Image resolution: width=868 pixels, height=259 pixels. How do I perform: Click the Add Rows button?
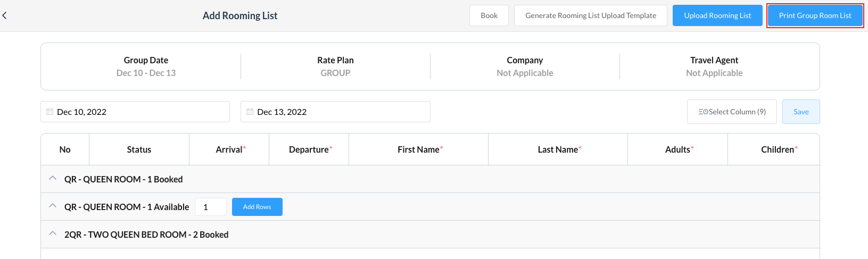tap(257, 207)
